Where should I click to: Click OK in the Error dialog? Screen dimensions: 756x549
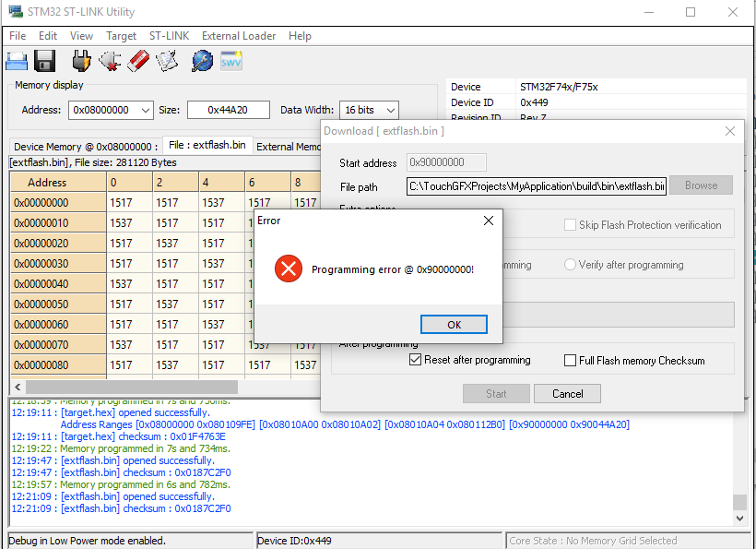454,324
